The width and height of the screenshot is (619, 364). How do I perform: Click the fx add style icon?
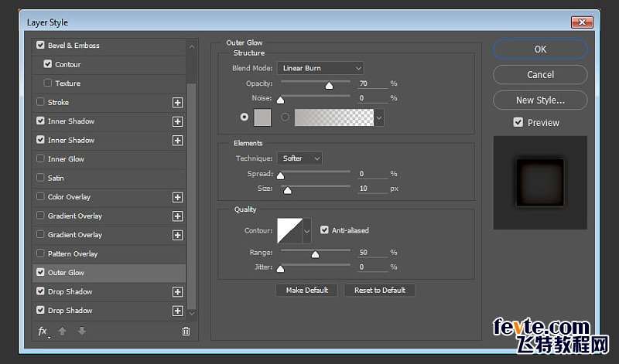click(x=43, y=332)
